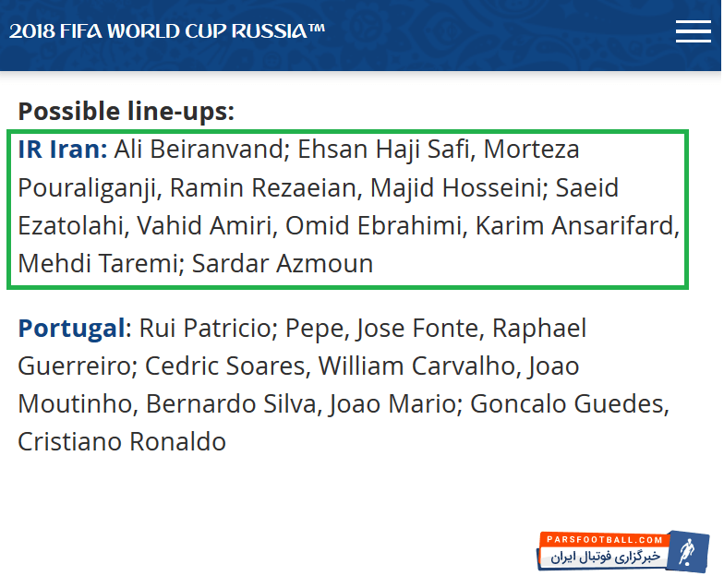
Task: Click on Cedric Soares
Action: pos(224,366)
